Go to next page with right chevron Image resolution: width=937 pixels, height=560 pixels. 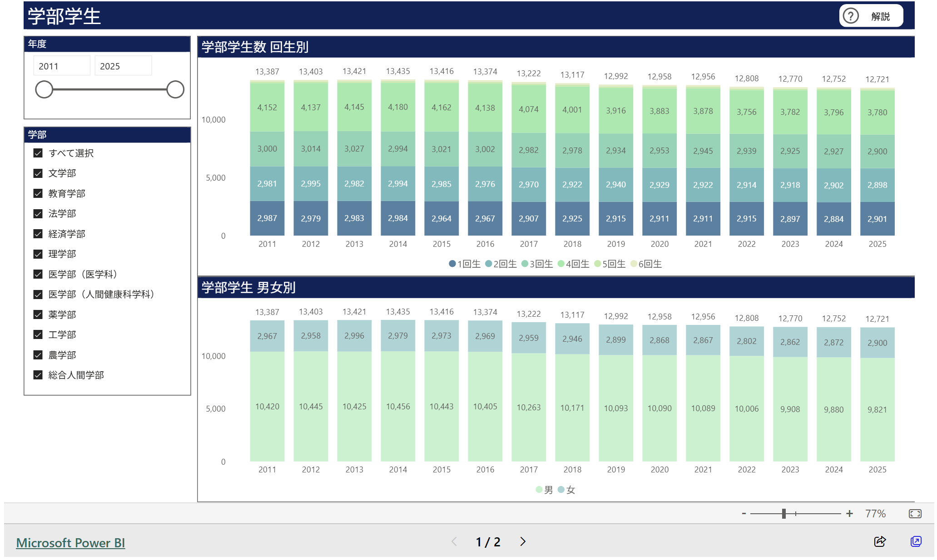(522, 541)
